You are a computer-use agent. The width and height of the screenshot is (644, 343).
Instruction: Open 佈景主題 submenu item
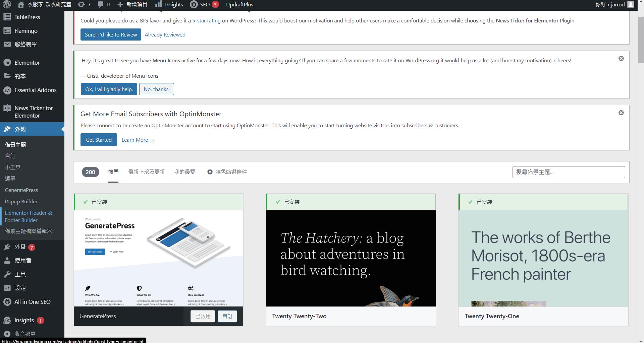(x=15, y=145)
